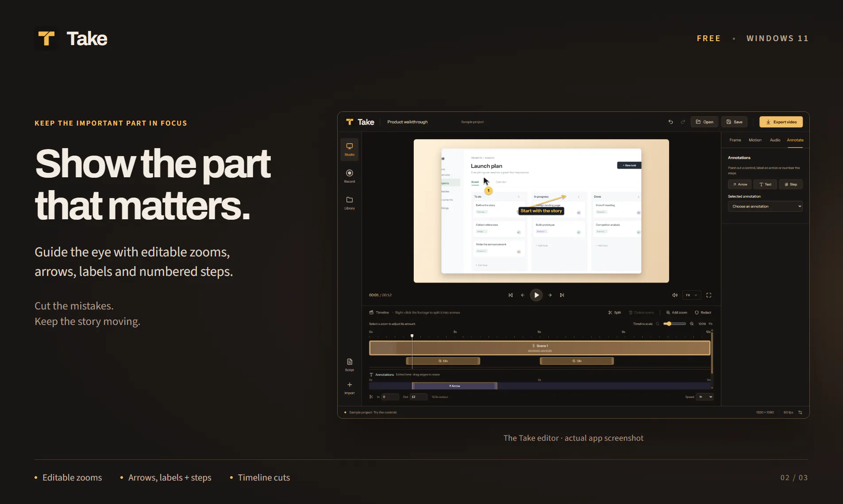The height and width of the screenshot is (504, 843).
Task: Open the Speed dropdown
Action: click(x=705, y=397)
